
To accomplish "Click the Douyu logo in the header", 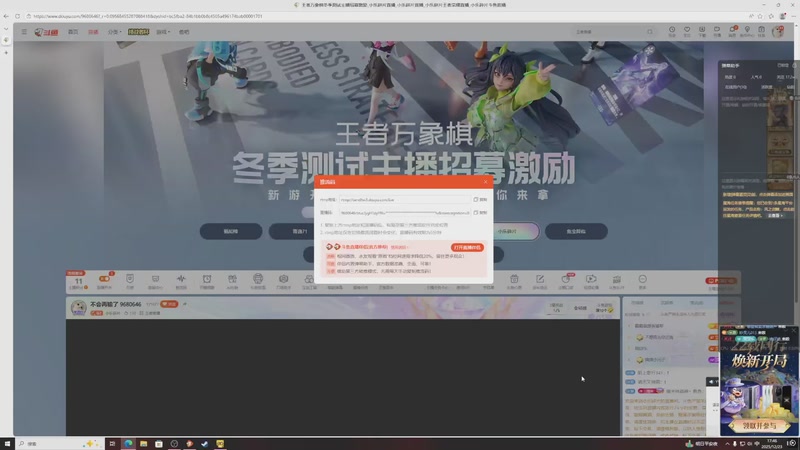I will pyautogui.click(x=46, y=32).
